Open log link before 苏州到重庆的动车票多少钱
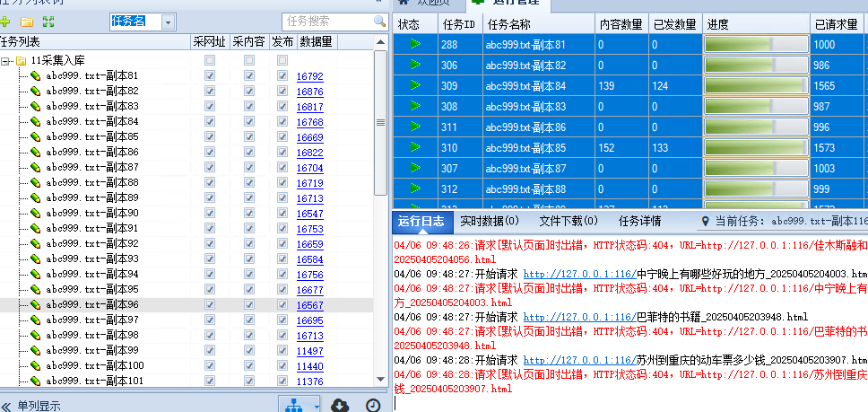Screen dimensions: 868x412 coord(579,360)
